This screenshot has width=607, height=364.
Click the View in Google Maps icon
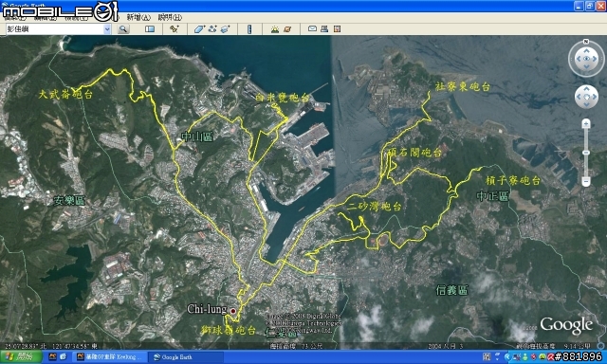pyautogui.click(x=338, y=28)
